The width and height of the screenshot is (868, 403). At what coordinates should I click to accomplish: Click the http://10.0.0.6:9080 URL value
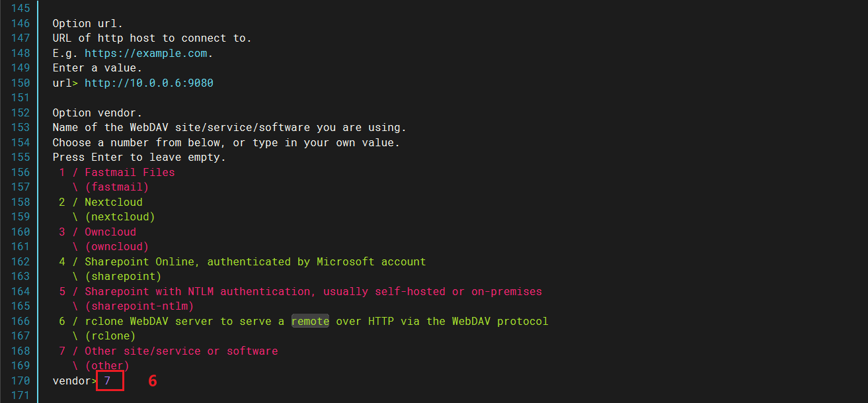pyautogui.click(x=149, y=83)
